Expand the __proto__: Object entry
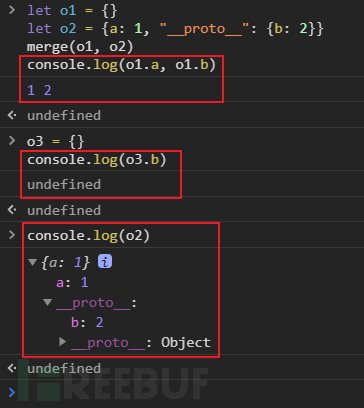364x408 pixels. coord(62,341)
